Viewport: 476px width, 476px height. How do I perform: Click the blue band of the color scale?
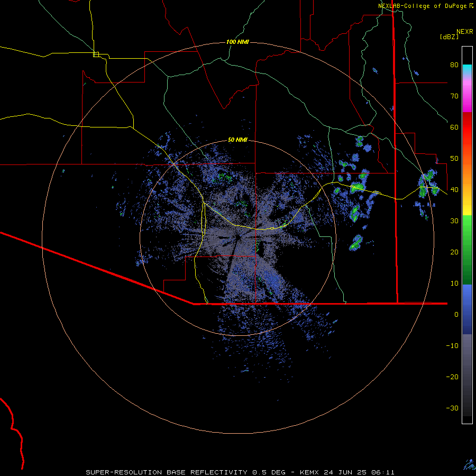[x=467, y=309]
